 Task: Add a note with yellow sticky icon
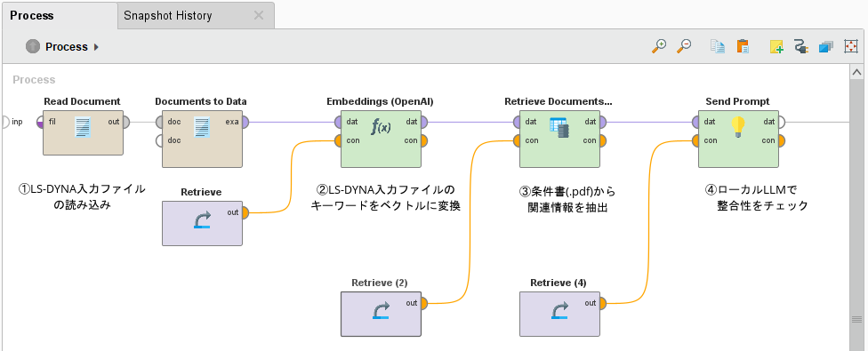pos(776,46)
